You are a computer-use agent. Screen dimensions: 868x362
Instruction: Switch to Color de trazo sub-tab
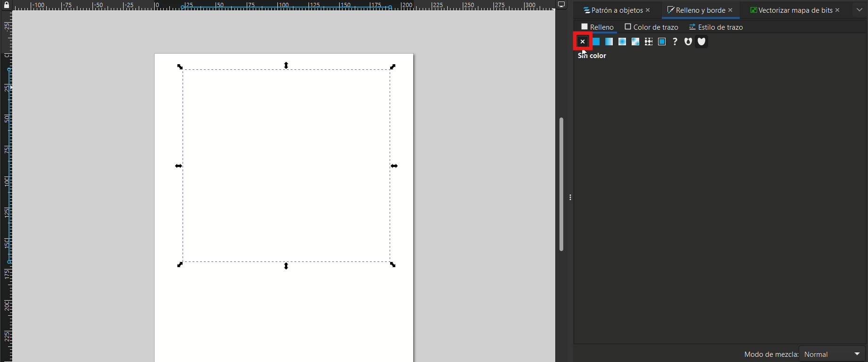(651, 27)
